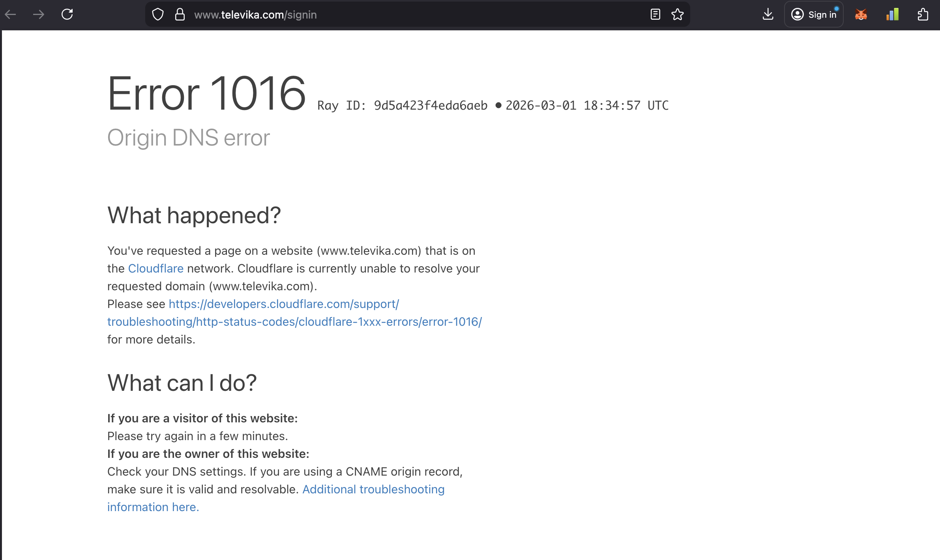Open the tracking protection shield panel
The height and width of the screenshot is (560, 940).
point(158,15)
